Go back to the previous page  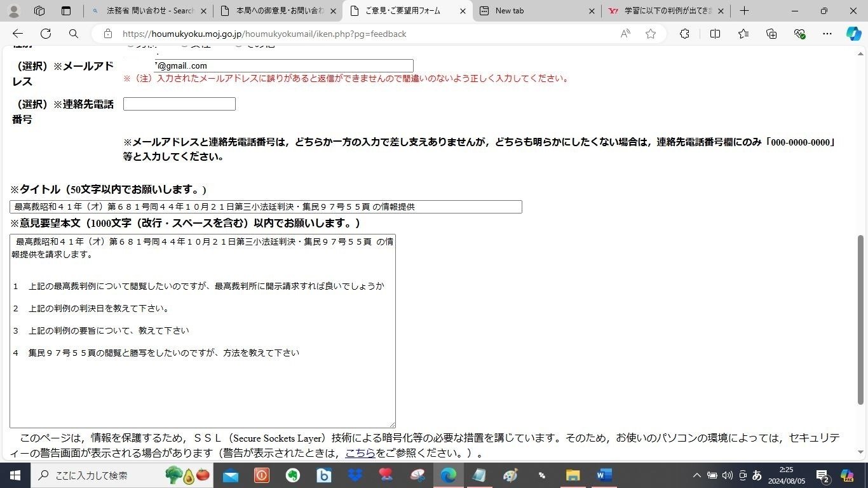click(x=18, y=34)
